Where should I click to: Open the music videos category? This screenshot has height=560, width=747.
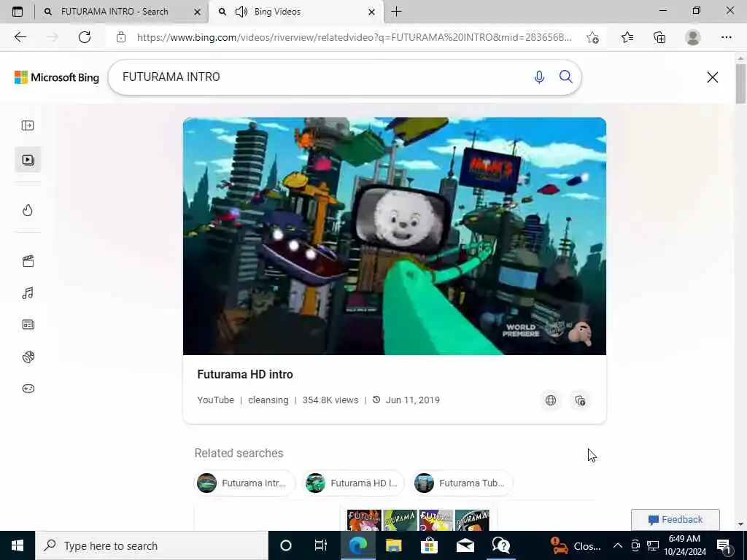coord(28,293)
